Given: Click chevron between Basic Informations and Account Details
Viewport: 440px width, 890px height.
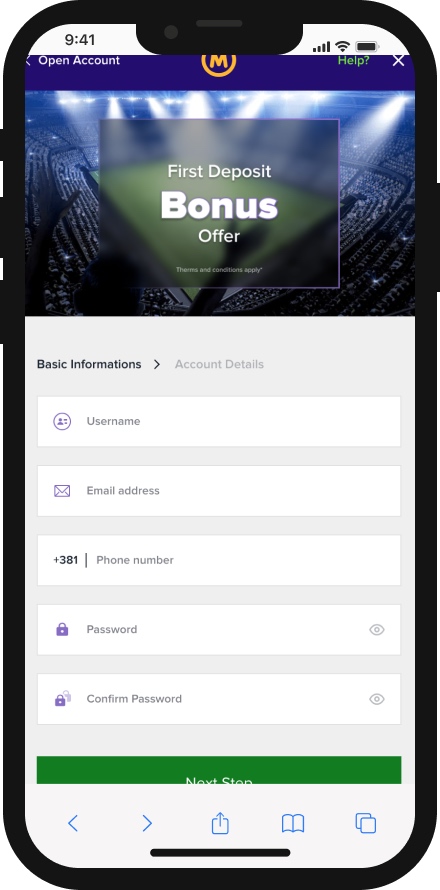Looking at the screenshot, I should coord(157,364).
